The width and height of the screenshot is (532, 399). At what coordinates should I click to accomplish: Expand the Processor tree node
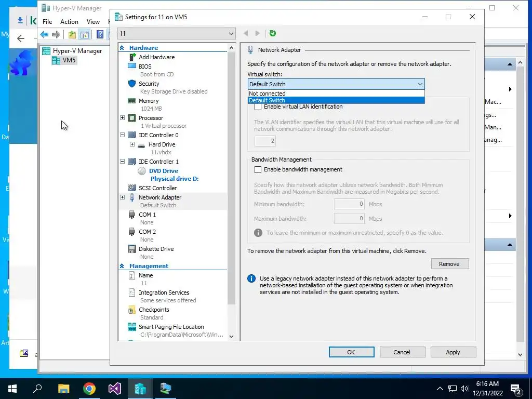122,118
